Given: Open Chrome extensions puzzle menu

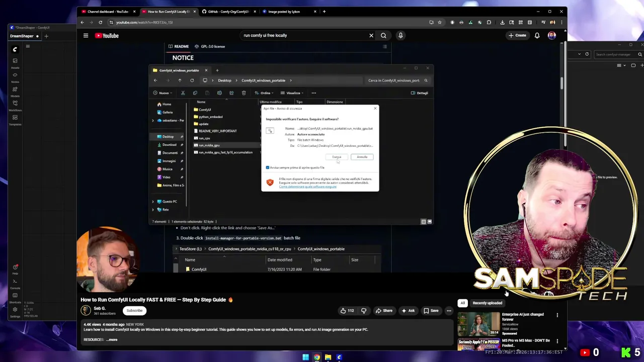Looking at the screenshot, I should [x=489, y=22].
